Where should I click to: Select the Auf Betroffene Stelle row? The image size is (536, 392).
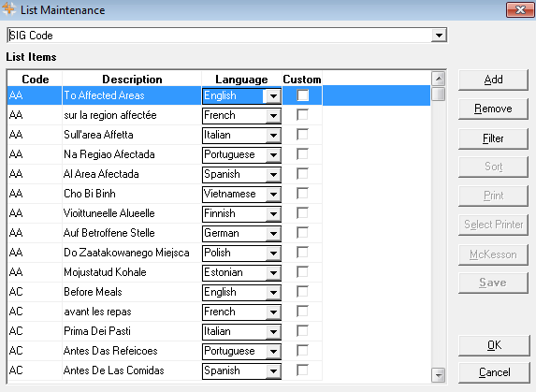[x=219, y=233]
